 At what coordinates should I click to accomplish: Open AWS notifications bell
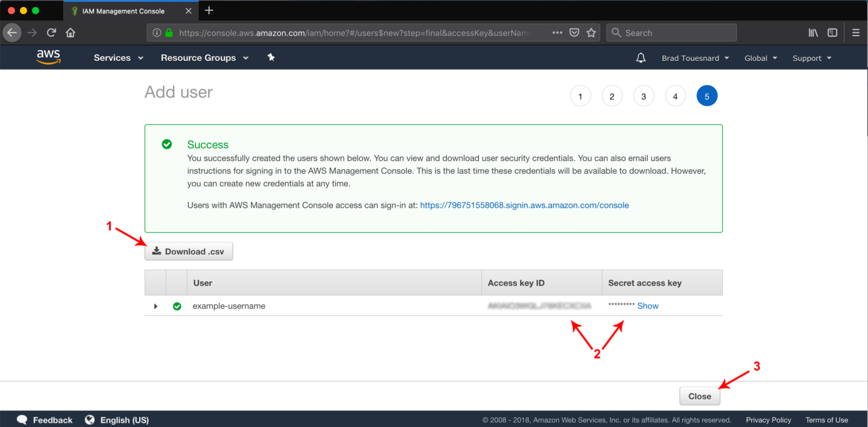[x=641, y=58]
